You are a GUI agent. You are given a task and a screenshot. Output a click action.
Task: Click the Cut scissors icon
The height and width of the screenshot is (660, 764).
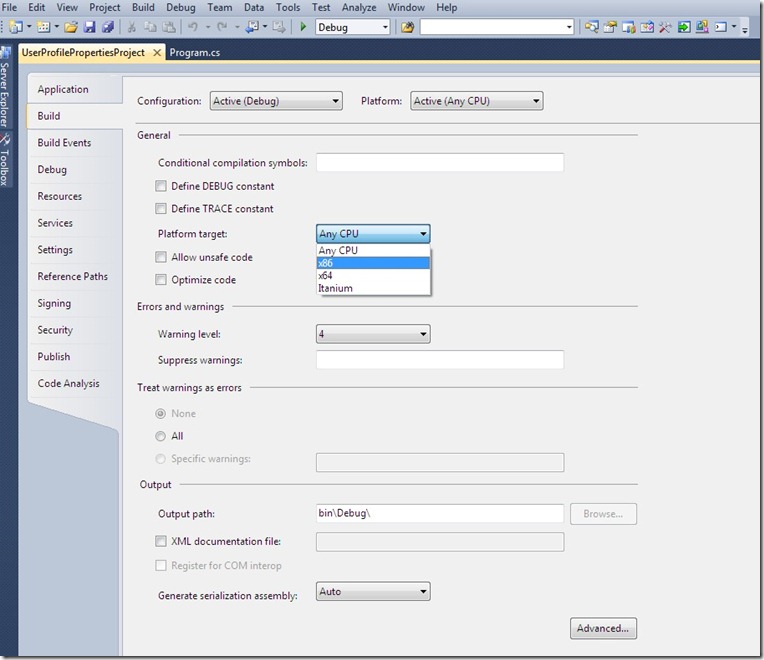[x=132, y=27]
